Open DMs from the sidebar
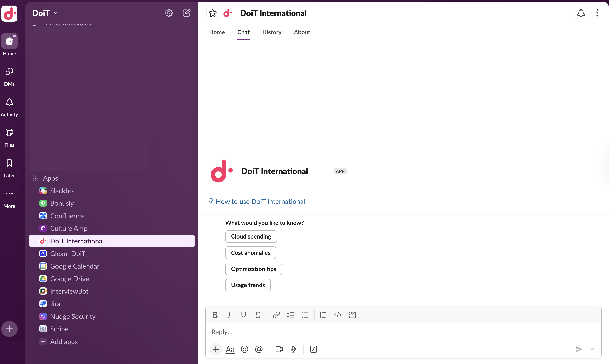 (9, 74)
